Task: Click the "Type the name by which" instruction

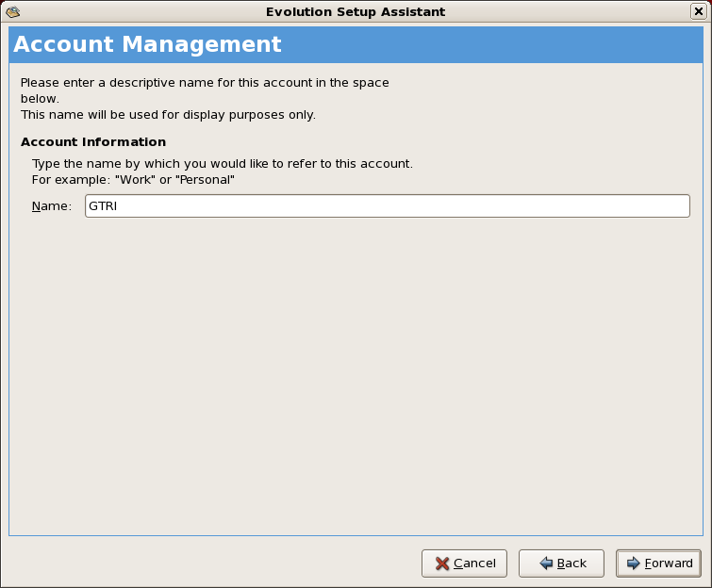Action: click(222, 164)
